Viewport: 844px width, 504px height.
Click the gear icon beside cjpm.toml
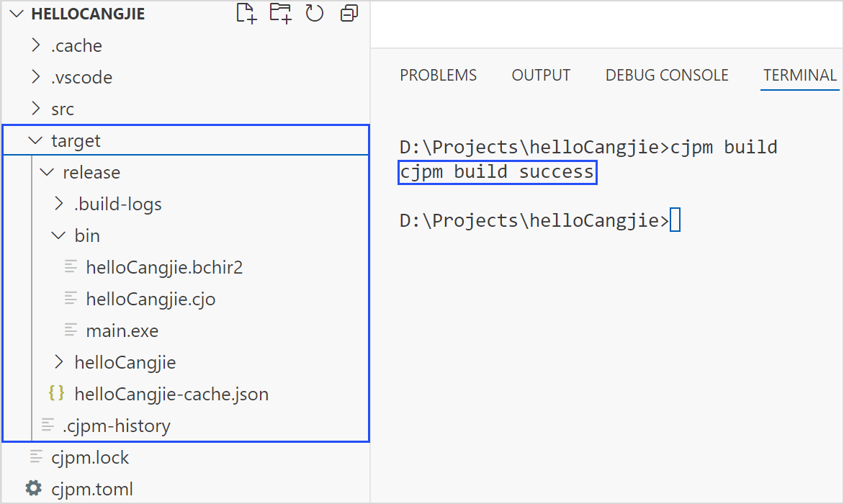34,489
